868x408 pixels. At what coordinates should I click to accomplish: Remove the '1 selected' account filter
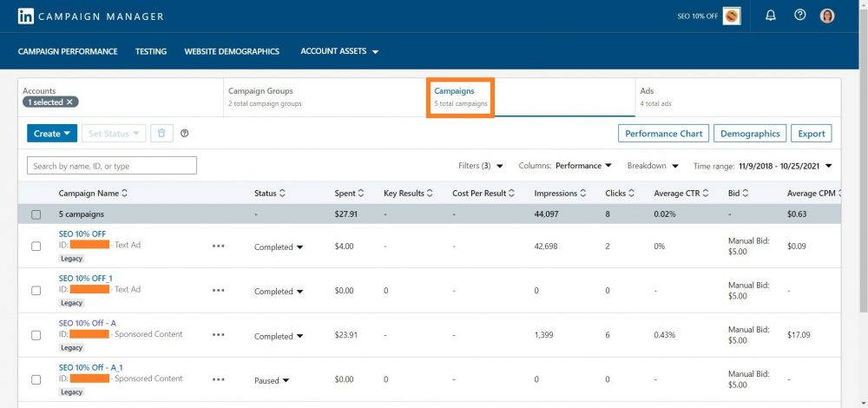[69, 102]
